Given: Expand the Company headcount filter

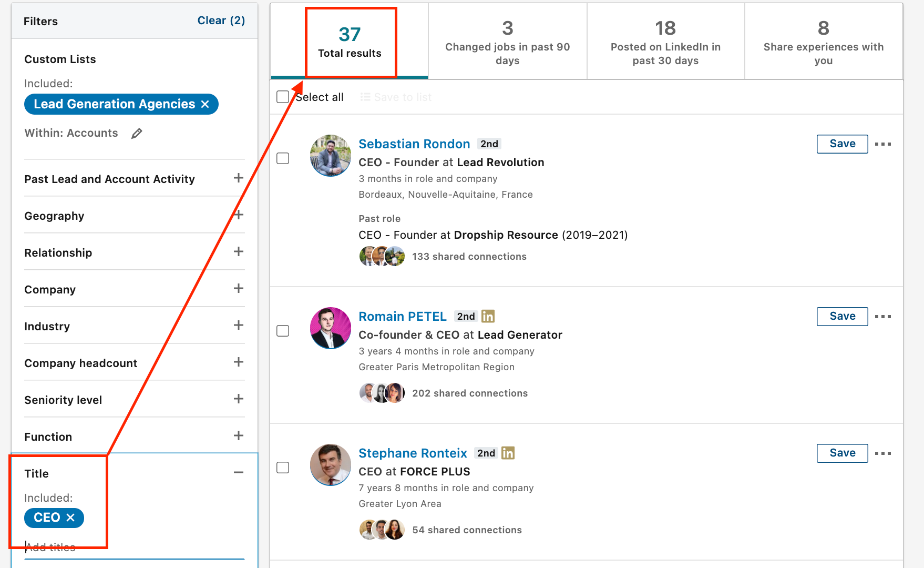Looking at the screenshot, I should coord(239,362).
